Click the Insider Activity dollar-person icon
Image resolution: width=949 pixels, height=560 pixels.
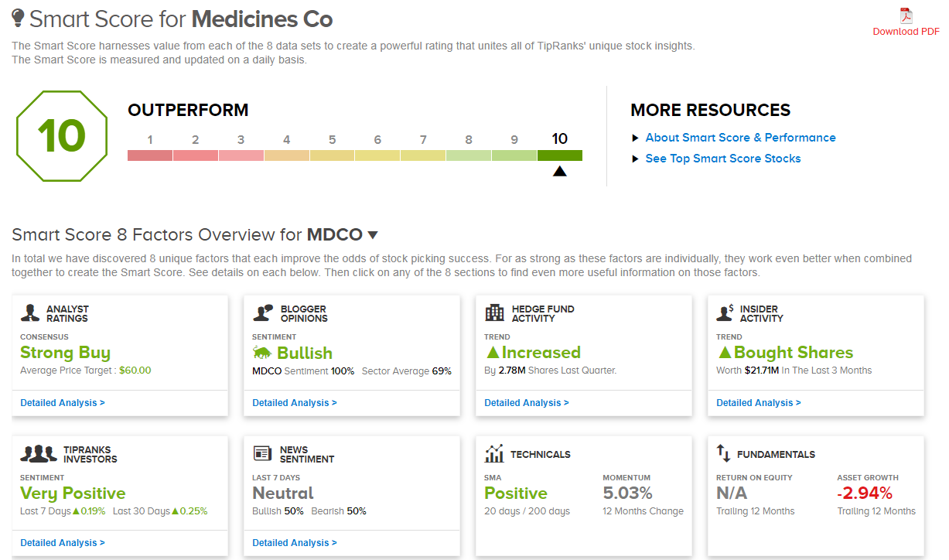pos(725,312)
